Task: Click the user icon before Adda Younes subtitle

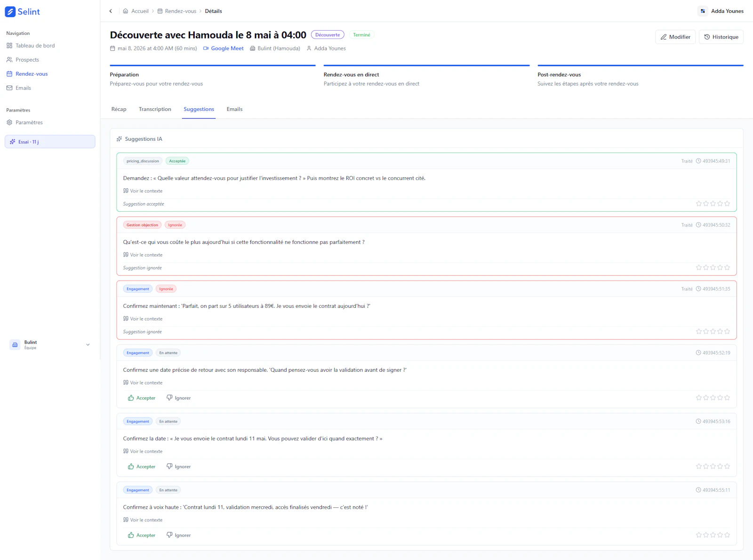Action: point(309,48)
